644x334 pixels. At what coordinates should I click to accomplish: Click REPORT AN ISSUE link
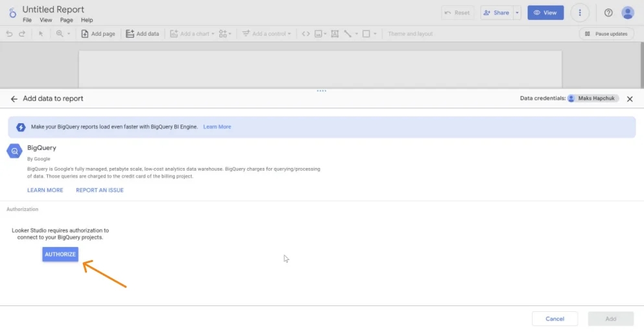99,190
